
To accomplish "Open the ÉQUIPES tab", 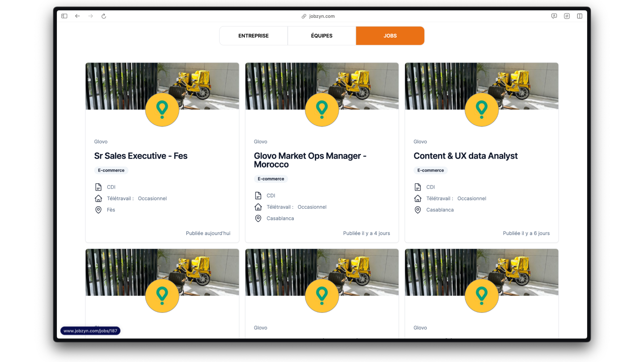I will point(322,36).
